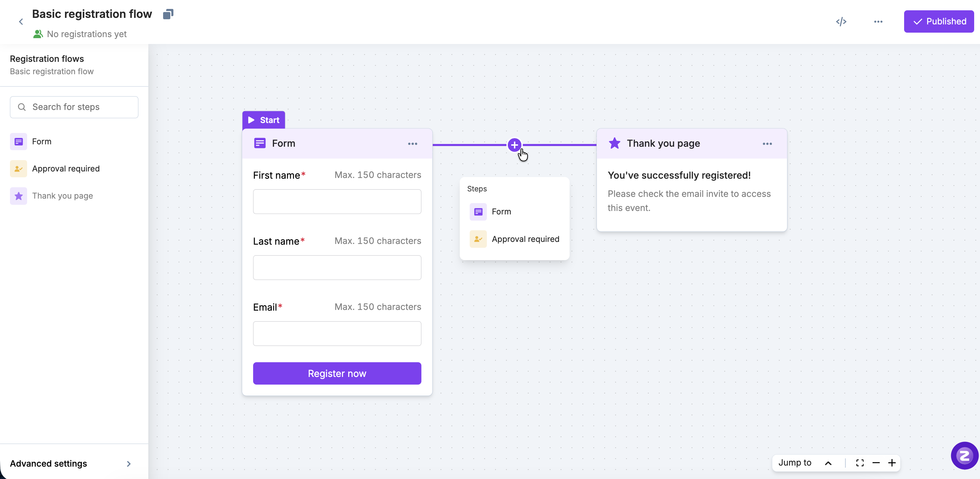Click the back arrow icon
This screenshot has width=980, height=479.
point(21,22)
